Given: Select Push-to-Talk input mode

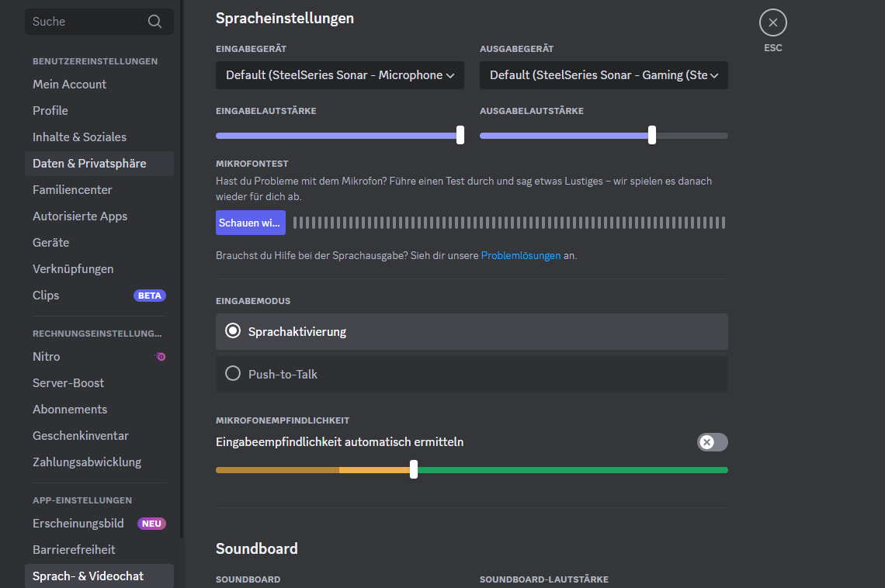Looking at the screenshot, I should tap(471, 375).
